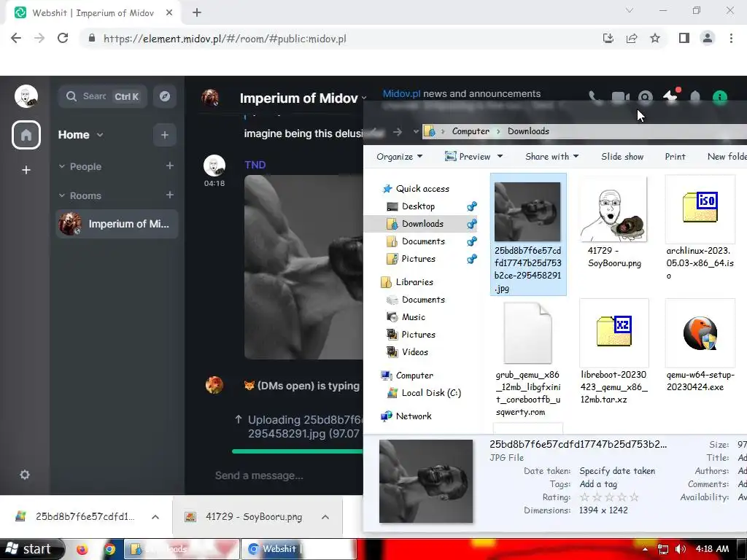The width and height of the screenshot is (747, 560).
Task: Open the Preview dropdown arrow
Action: click(x=500, y=156)
